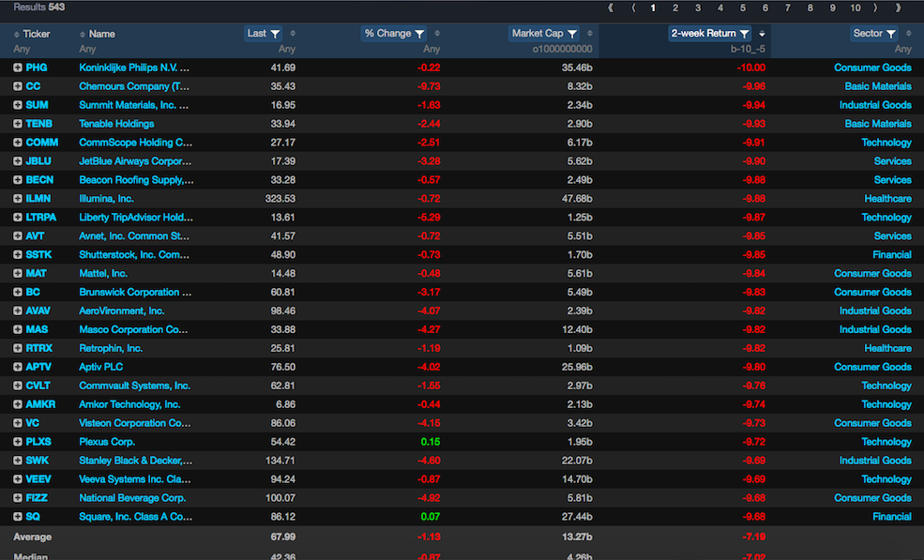Click the Sector filter field showing Any
This screenshot has height=560, width=924.
(x=902, y=50)
